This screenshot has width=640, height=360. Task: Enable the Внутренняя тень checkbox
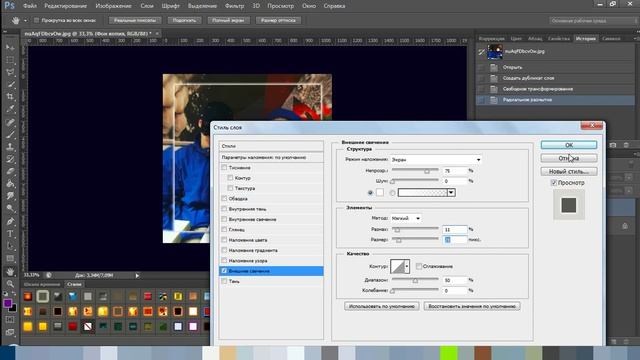click(224, 209)
